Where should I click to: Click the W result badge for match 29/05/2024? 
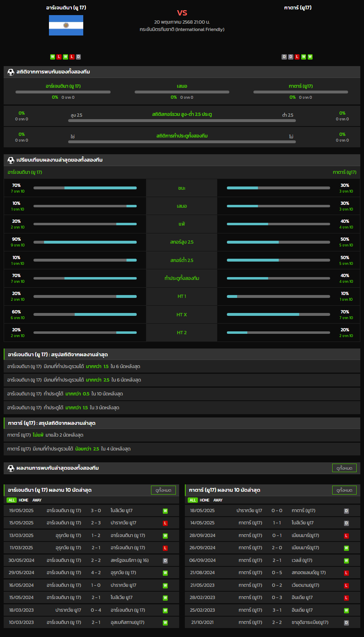click(x=165, y=573)
